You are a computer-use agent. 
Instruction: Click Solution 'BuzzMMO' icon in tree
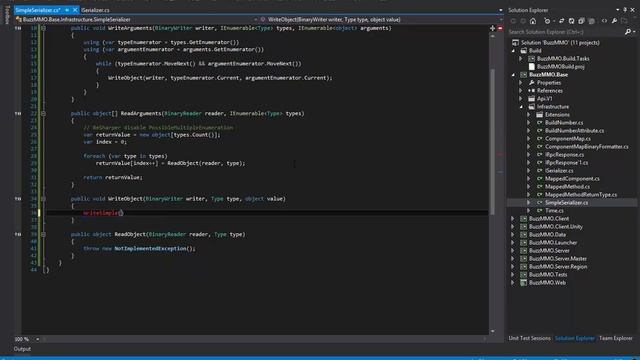516,42
